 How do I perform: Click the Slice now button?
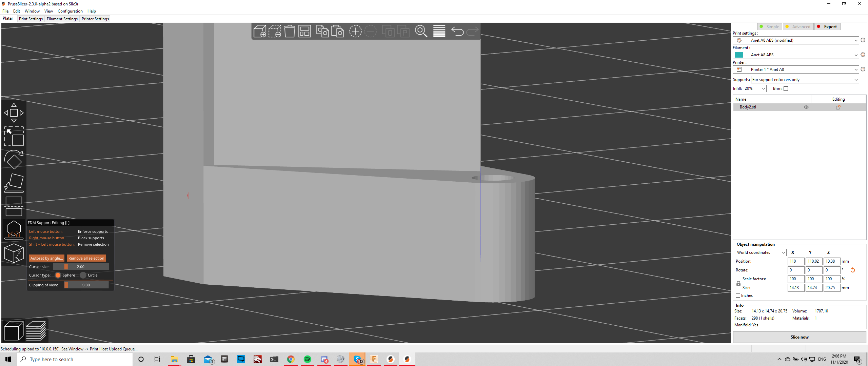pos(800,337)
